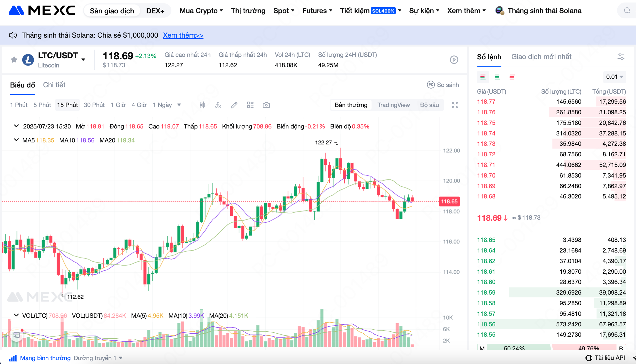This screenshot has width=636, height=364.
Task: Switch to the Chi tiết tab
Action: [54, 85]
